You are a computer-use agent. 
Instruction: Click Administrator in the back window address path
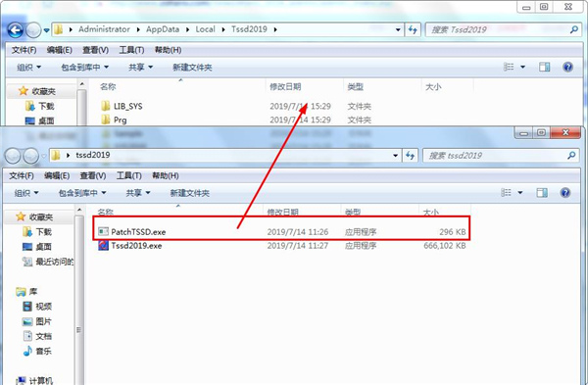104,29
